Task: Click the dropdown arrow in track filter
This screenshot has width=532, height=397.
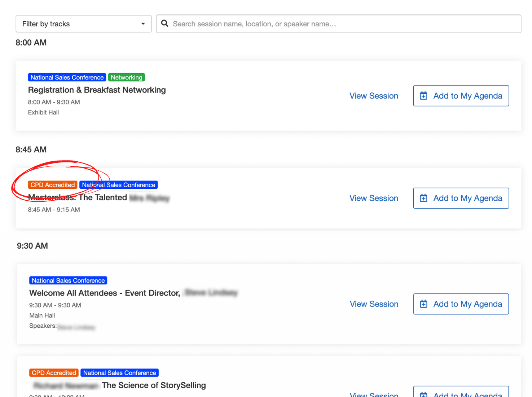Action: 143,24
